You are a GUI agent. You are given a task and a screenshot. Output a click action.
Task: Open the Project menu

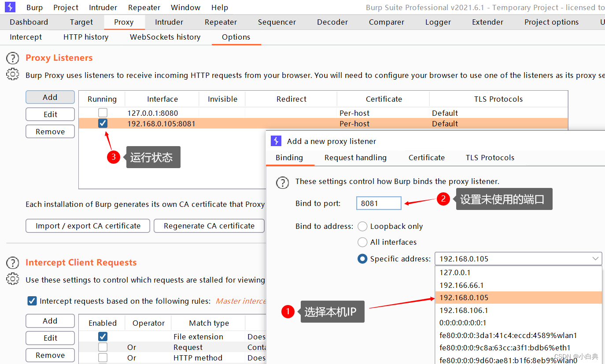click(x=66, y=7)
